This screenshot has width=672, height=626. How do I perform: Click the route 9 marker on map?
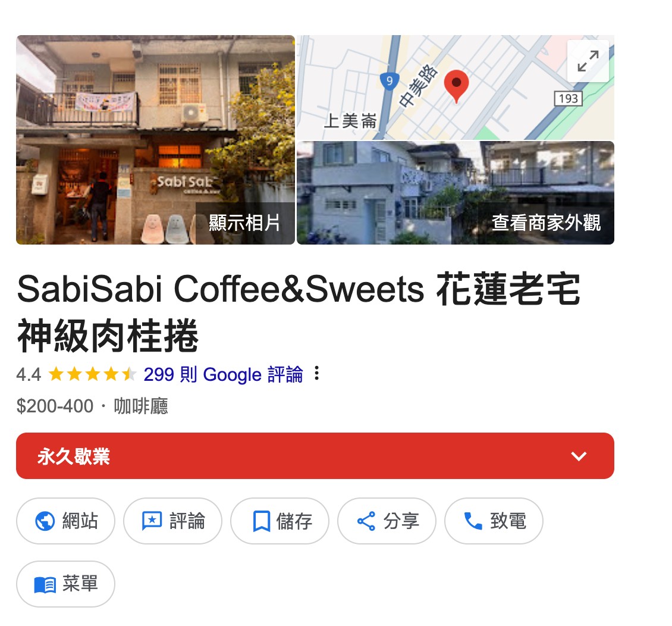pos(389,81)
